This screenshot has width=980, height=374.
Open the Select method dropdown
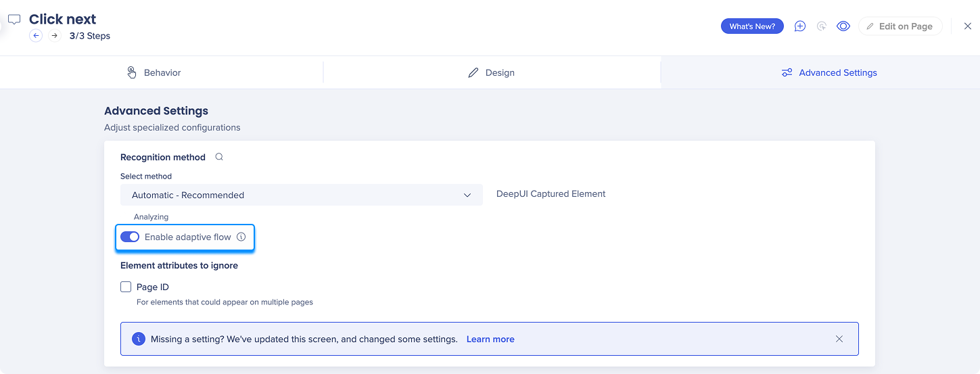[x=301, y=195]
